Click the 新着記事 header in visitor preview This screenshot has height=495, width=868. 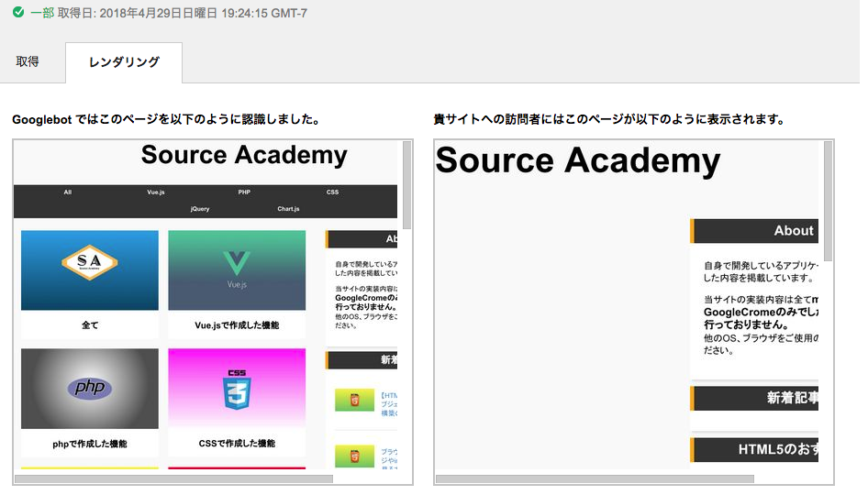pyautogui.click(x=754, y=398)
